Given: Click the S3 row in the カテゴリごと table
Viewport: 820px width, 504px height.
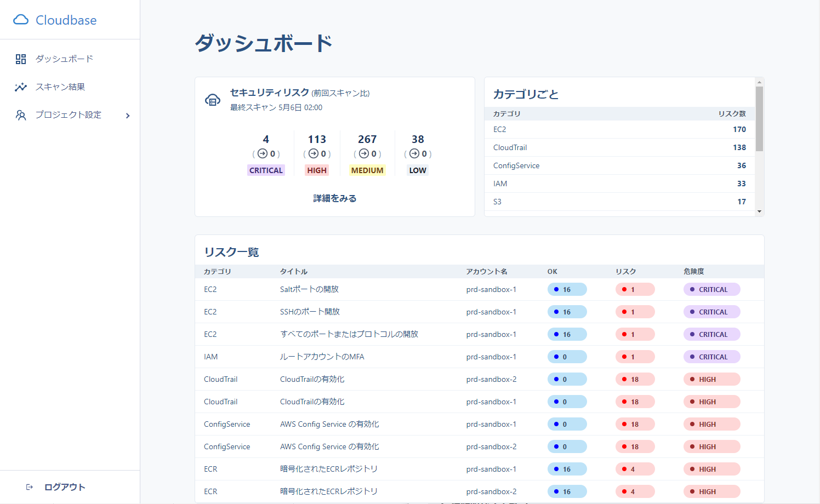Looking at the screenshot, I should (x=619, y=202).
